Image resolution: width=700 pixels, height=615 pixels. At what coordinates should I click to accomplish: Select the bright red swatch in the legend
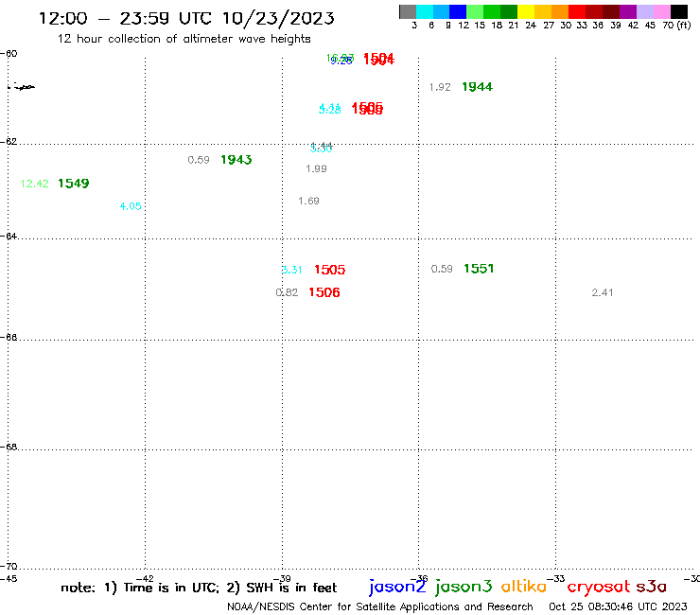(577, 11)
